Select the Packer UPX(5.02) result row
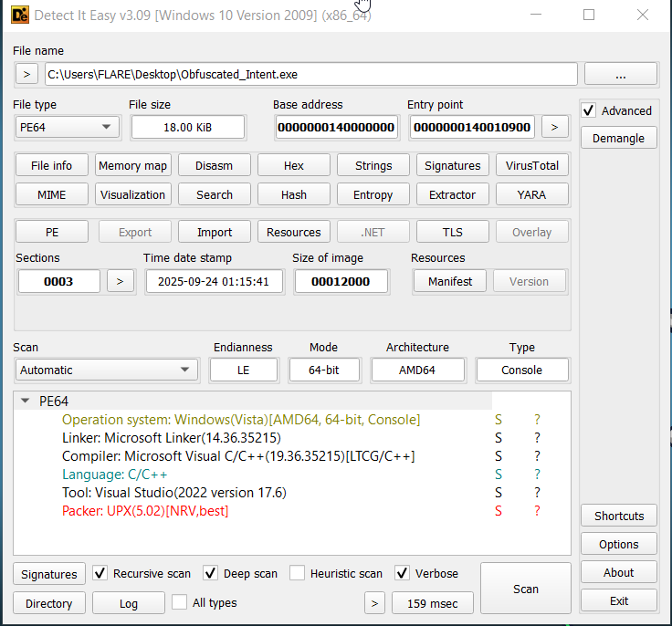672x626 pixels. click(146, 511)
